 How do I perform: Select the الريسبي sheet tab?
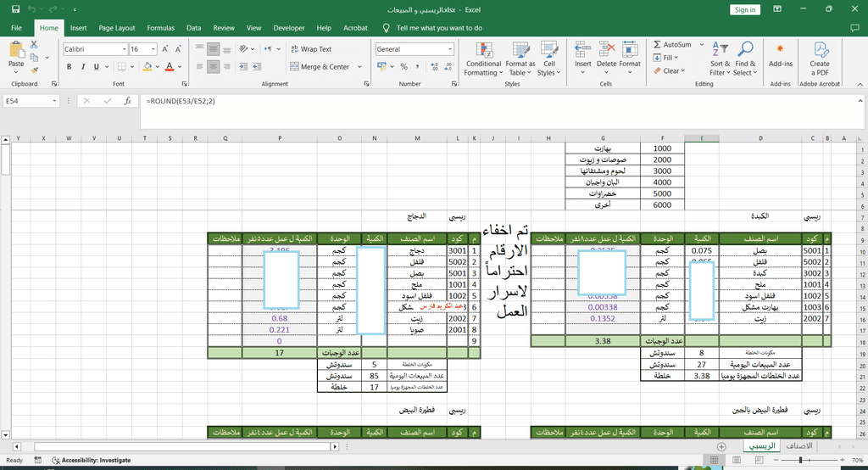coord(762,445)
